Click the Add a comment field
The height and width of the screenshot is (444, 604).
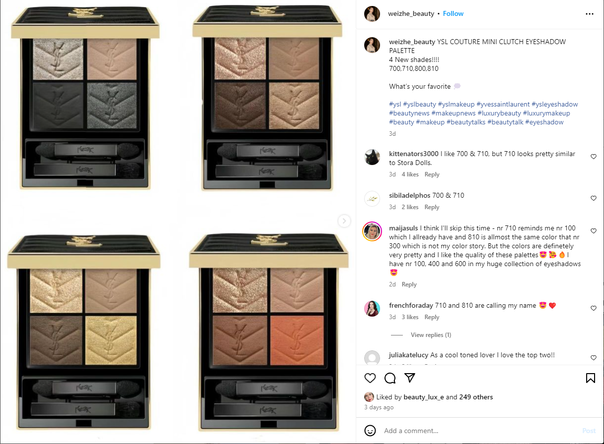pyautogui.click(x=482, y=431)
